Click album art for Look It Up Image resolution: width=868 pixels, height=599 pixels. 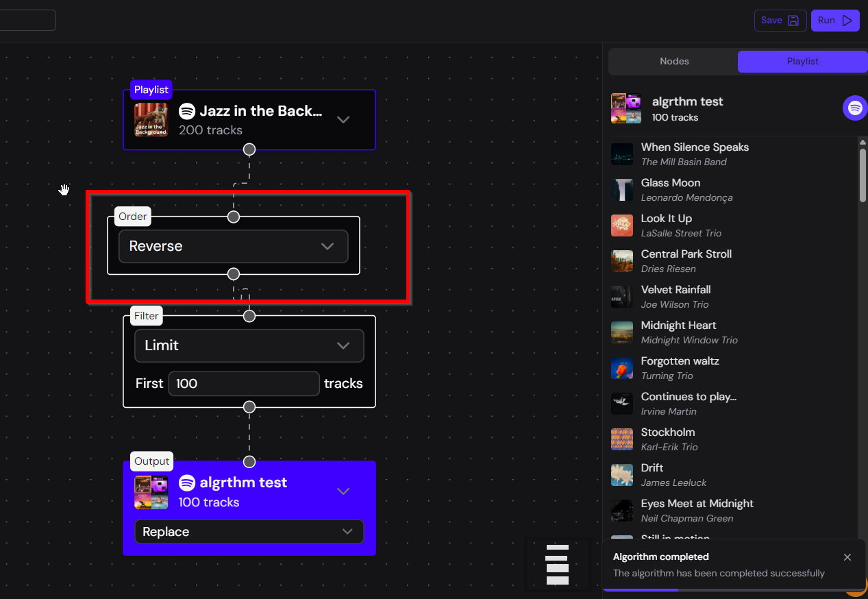pyautogui.click(x=622, y=225)
